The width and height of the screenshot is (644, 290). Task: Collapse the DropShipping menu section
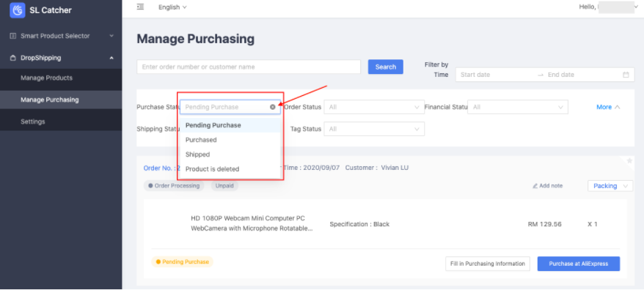click(61, 58)
